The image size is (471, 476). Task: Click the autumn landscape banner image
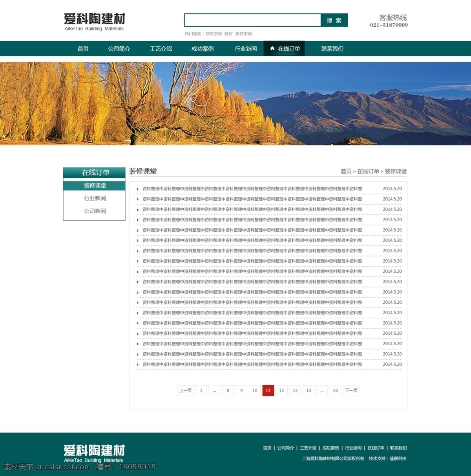tap(235, 104)
